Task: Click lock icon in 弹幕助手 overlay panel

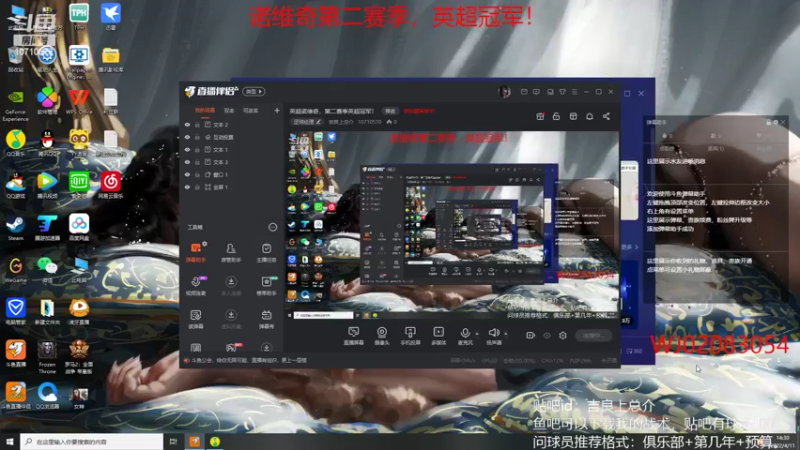Action: point(768,122)
